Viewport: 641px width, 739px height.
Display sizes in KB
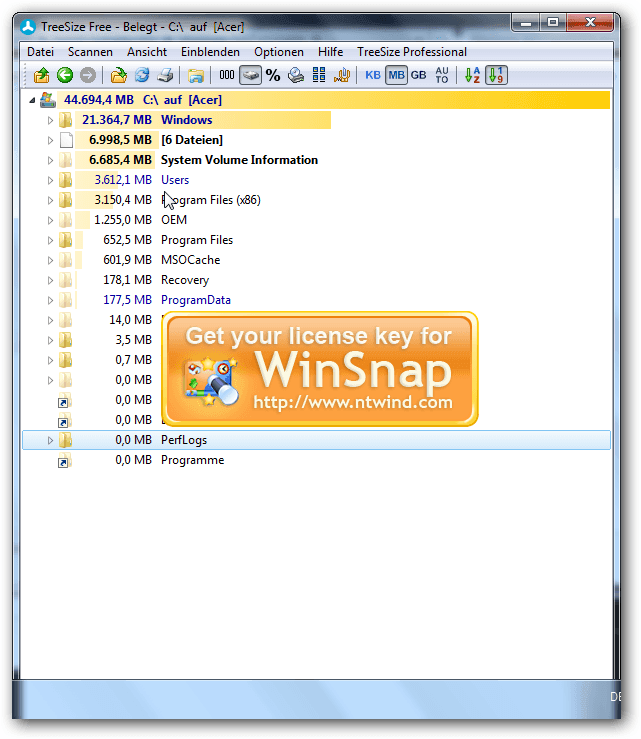(x=373, y=75)
